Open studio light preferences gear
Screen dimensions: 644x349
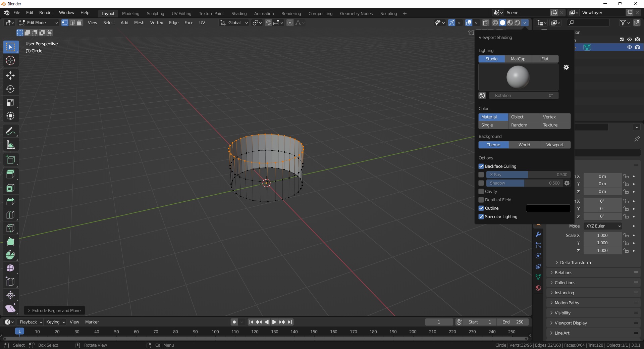tap(566, 67)
